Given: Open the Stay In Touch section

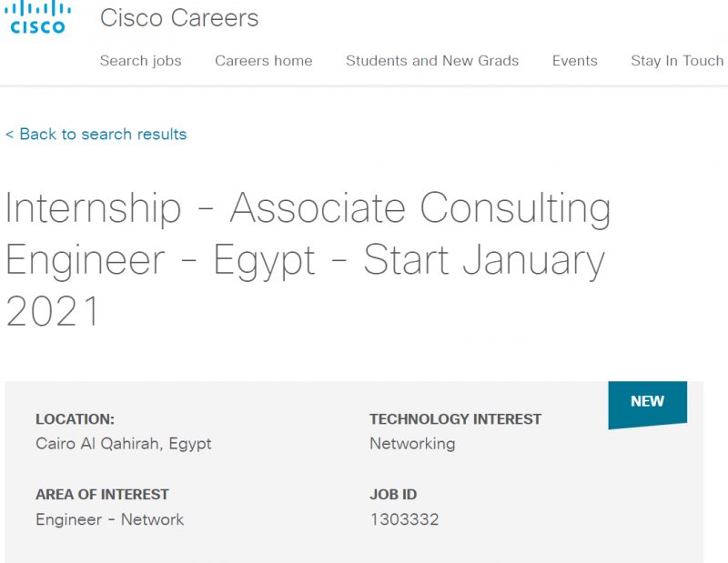Looking at the screenshot, I should click(x=677, y=61).
